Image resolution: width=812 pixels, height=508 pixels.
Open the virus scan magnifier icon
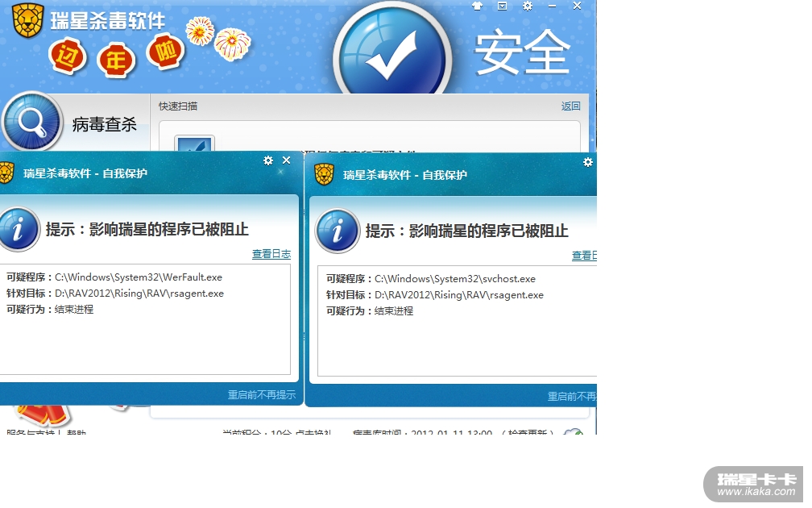pyautogui.click(x=32, y=122)
